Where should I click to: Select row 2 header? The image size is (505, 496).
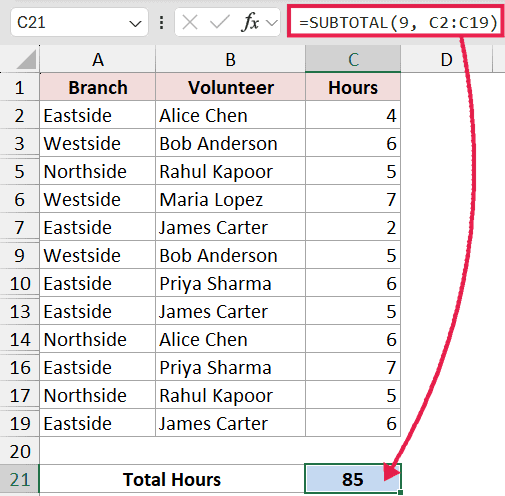(x=20, y=116)
